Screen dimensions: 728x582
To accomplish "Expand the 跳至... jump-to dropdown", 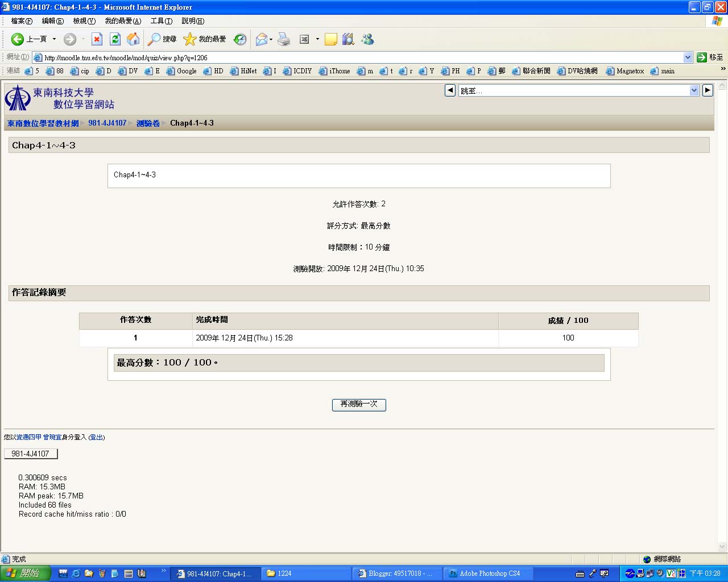I will point(694,90).
